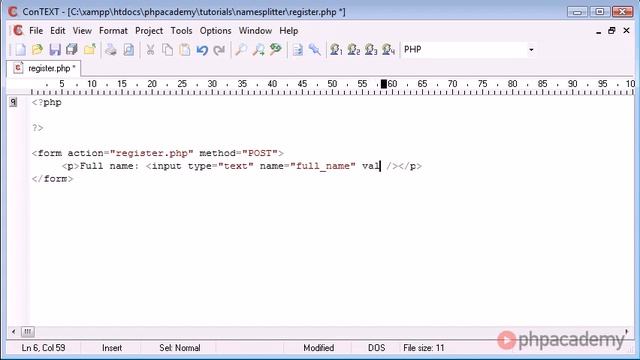Open the View menu

pyautogui.click(x=82, y=31)
